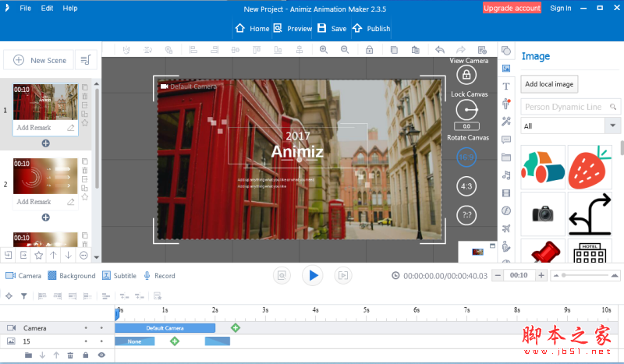Open the video film strip tool

(x=506, y=193)
